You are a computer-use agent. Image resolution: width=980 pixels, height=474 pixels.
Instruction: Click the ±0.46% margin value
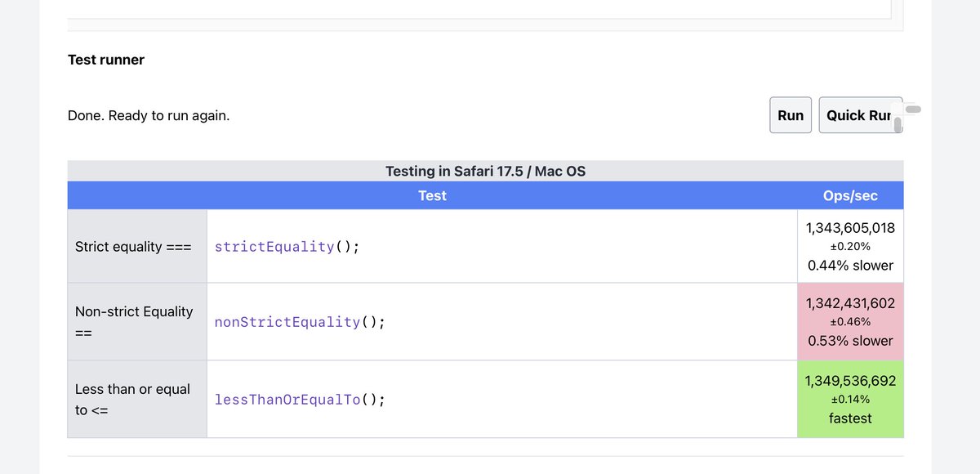click(x=850, y=322)
